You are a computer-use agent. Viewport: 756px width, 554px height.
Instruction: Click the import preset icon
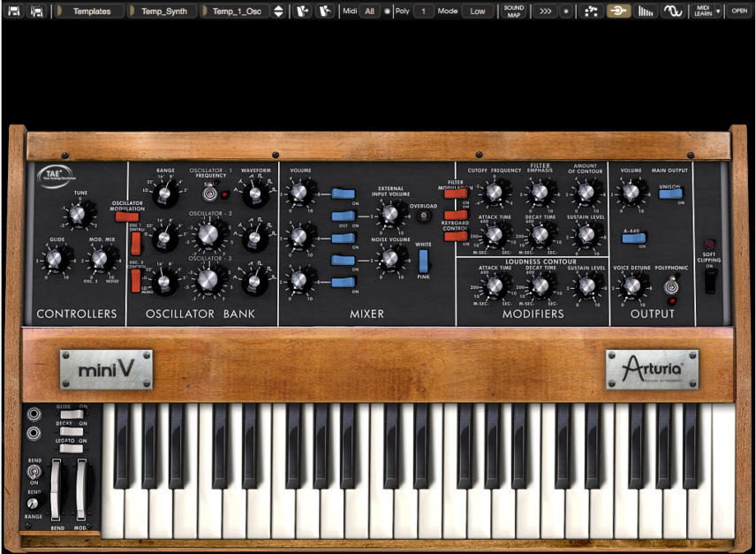point(302,11)
